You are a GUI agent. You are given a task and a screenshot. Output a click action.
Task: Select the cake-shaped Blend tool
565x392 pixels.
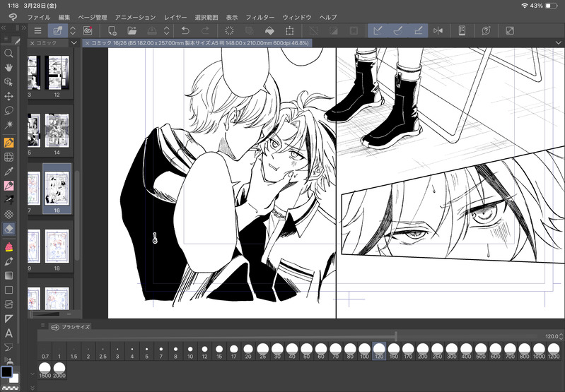click(8, 247)
